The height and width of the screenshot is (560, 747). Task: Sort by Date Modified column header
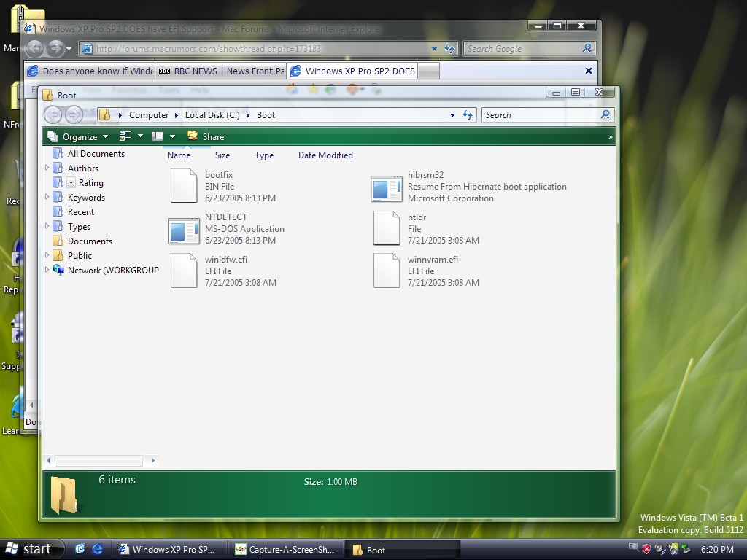325,155
